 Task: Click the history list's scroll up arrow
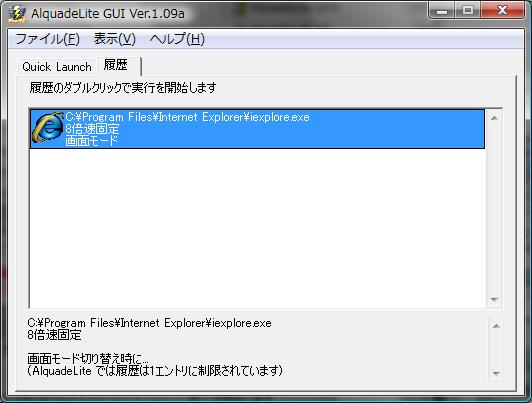(494, 118)
